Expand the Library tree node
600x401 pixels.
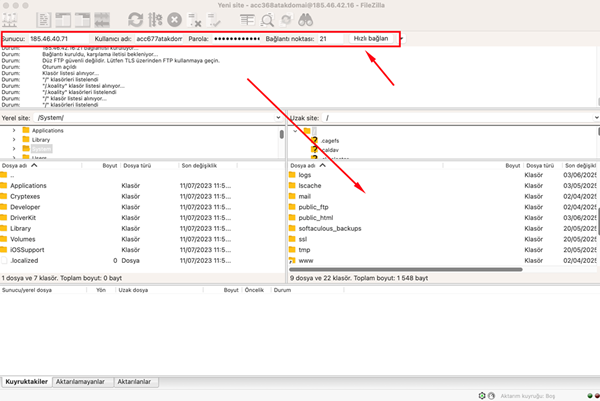(x=14, y=140)
